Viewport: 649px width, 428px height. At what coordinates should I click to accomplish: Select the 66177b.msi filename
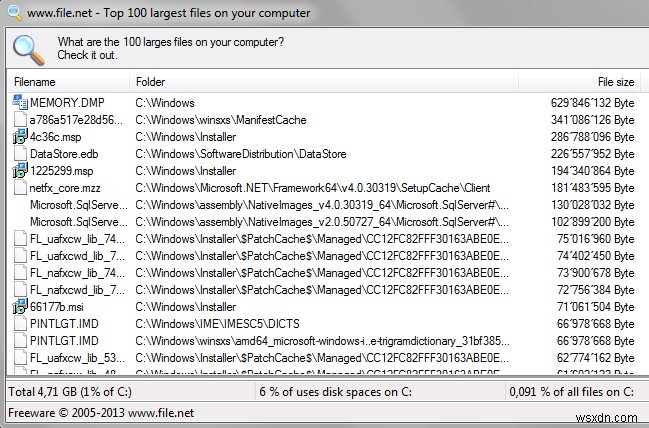pyautogui.click(x=56, y=307)
